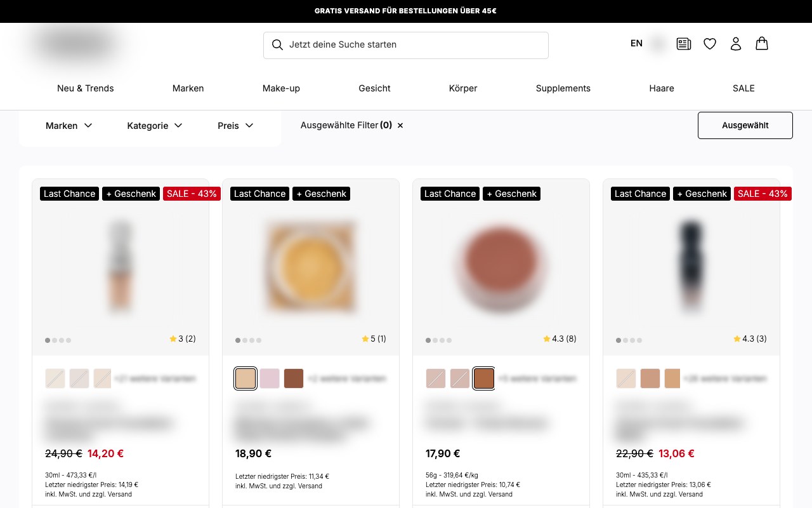Viewport: 812px width, 508px height.
Task: Click the sale price 14,20 €
Action: click(105, 453)
